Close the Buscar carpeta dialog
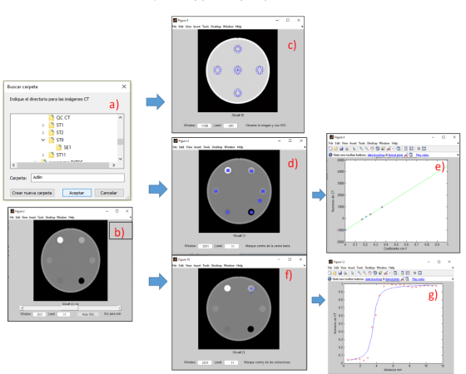 tap(124, 87)
